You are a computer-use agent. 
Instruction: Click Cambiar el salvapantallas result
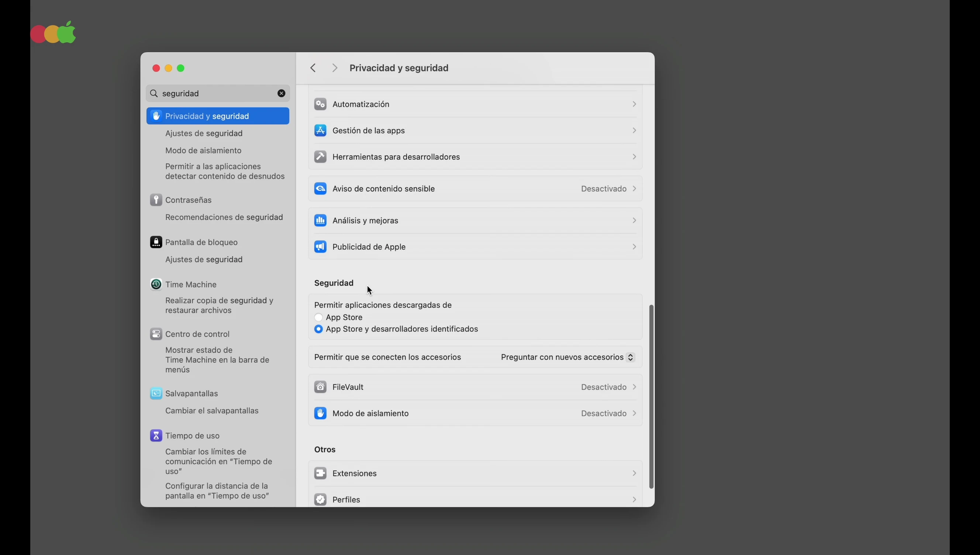click(x=212, y=410)
